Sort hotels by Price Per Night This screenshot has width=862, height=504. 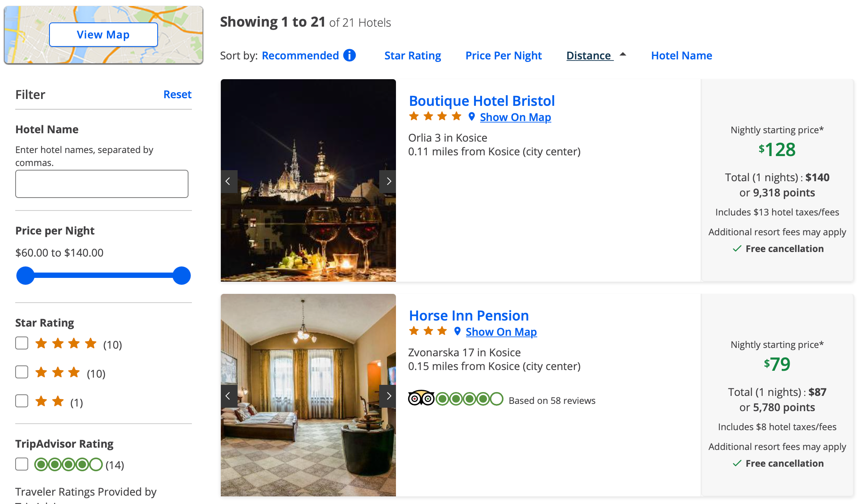click(x=503, y=56)
